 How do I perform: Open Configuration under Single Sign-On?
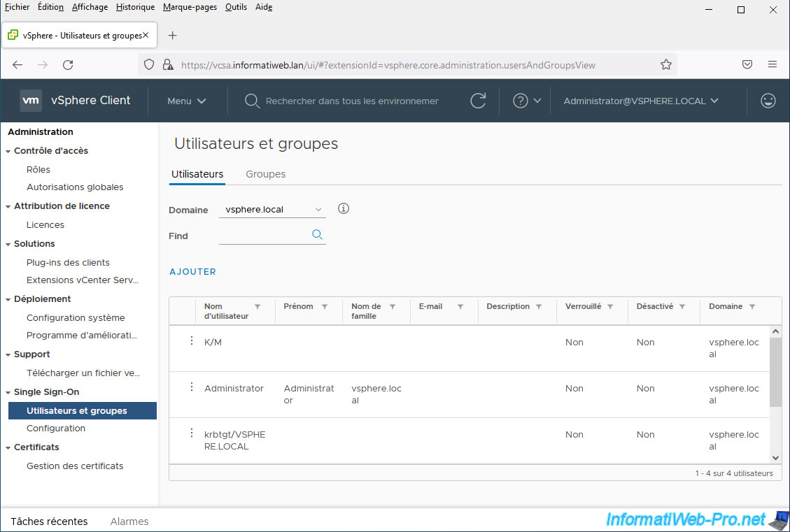click(x=56, y=429)
